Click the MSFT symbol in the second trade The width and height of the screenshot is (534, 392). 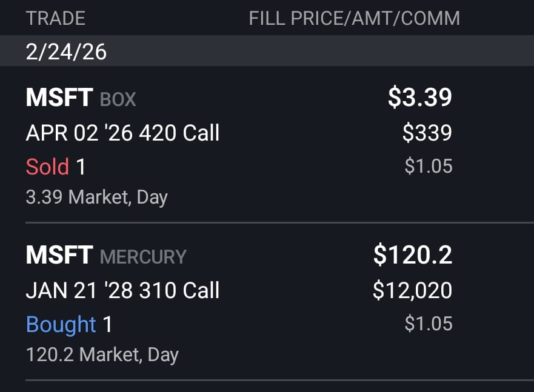[59, 255]
